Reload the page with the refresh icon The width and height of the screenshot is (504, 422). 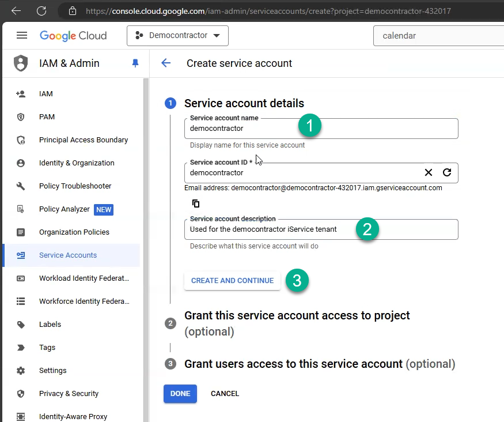click(x=41, y=11)
